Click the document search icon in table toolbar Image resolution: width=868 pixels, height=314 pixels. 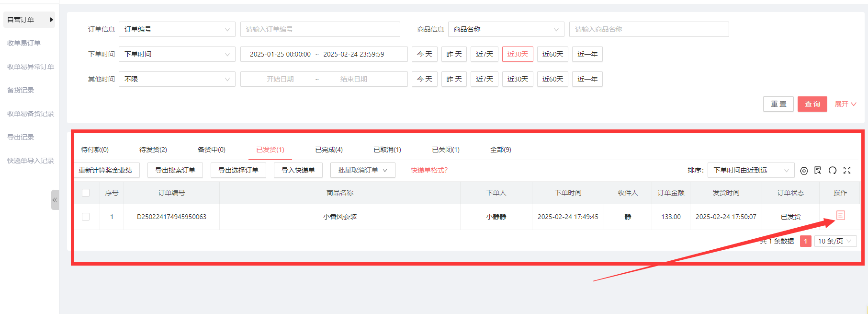click(818, 170)
